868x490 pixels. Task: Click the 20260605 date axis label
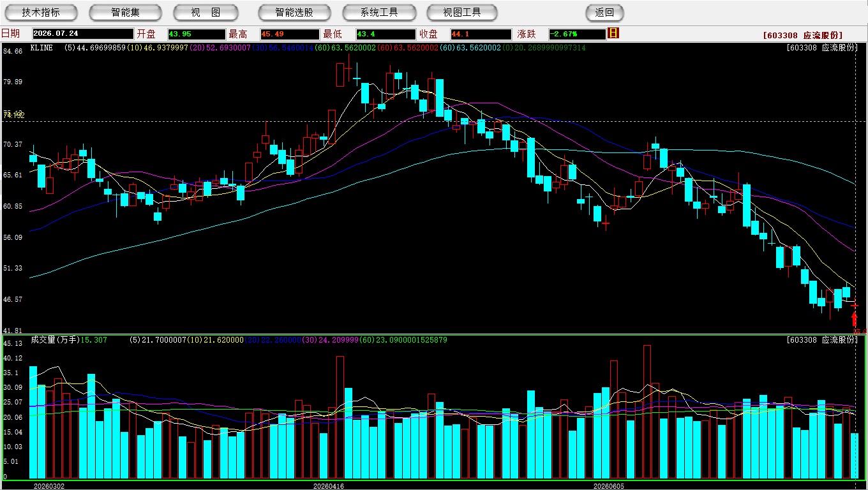click(608, 486)
